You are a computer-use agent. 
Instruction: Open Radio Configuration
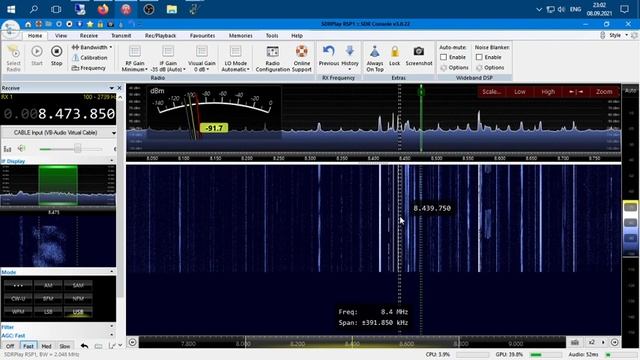[272, 58]
